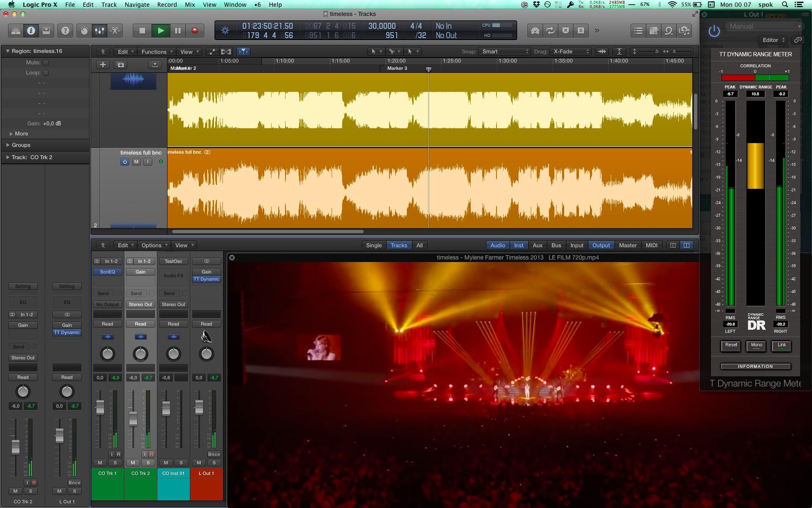Toggle the Inspector button
The width and height of the screenshot is (812, 508).
[x=31, y=30]
